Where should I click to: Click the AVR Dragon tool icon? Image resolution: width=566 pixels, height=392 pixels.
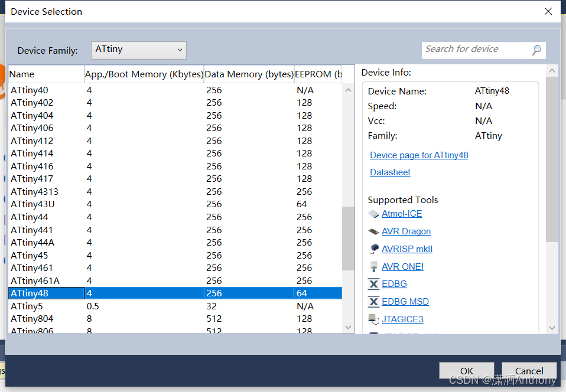pos(373,231)
